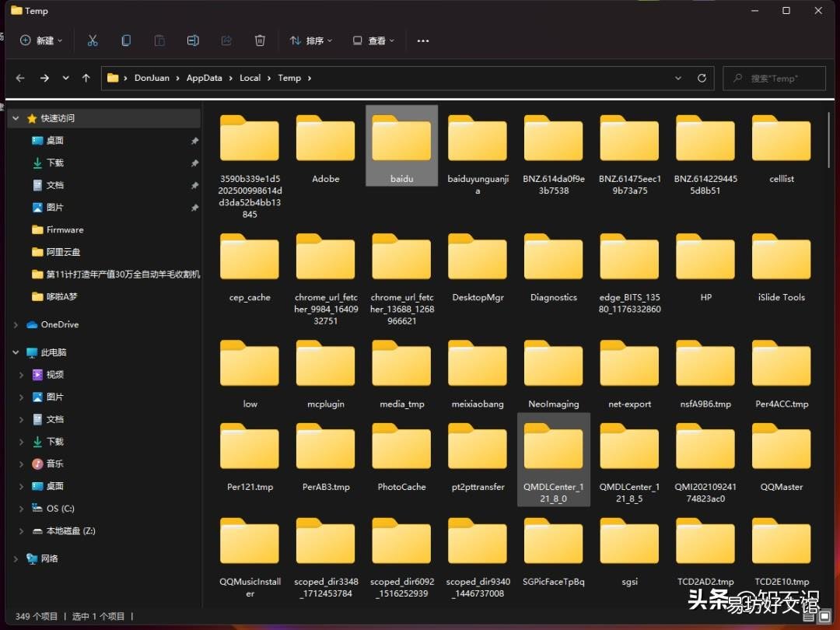Click the Copy icon in toolbar
The height and width of the screenshot is (630, 840).
(126, 40)
